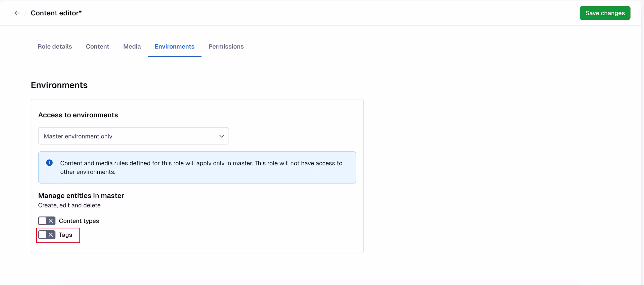Go to the Permissions tab
Viewport: 644px width, 285px height.
226,47
